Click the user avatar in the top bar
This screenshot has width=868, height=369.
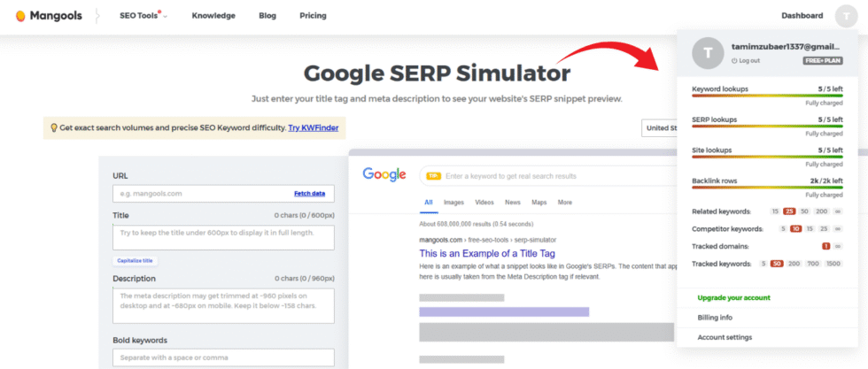[x=846, y=16]
